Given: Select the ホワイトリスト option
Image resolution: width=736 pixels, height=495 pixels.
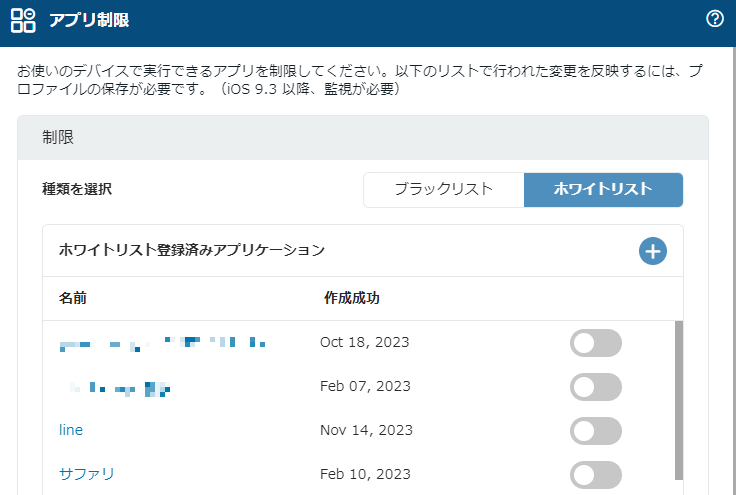Looking at the screenshot, I should (x=603, y=190).
